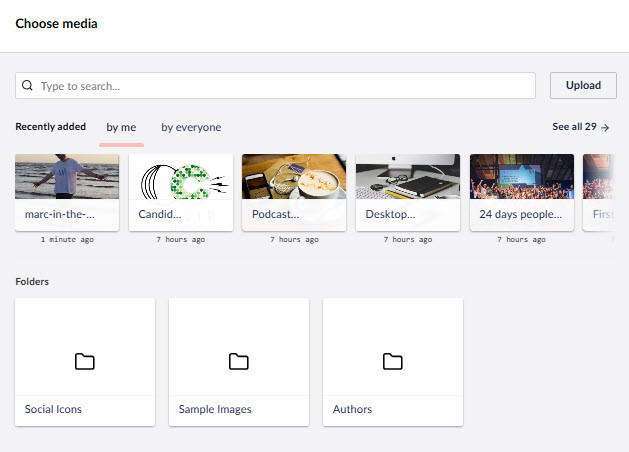Image resolution: width=629 pixels, height=452 pixels.
Task: Pick the Desktop... image thumbnail
Action: tap(408, 176)
